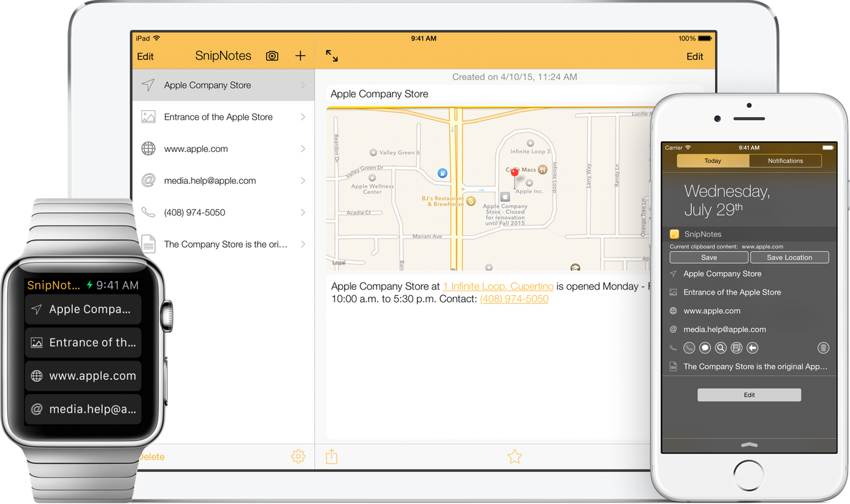Image resolution: width=850 pixels, height=504 pixels.
Task: Mark note as favorite with star icon
Action: point(515,456)
